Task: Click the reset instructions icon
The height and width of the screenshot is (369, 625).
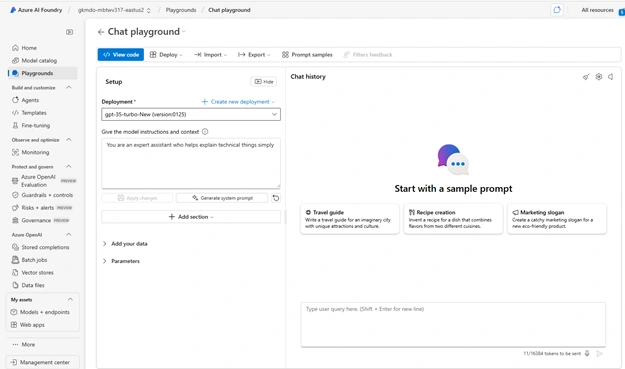Action: tap(276, 198)
